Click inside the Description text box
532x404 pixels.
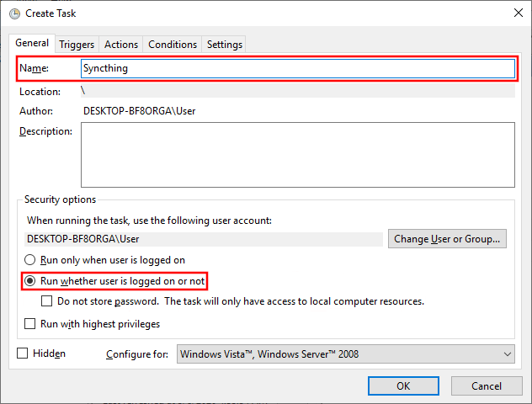pyautogui.click(x=296, y=154)
